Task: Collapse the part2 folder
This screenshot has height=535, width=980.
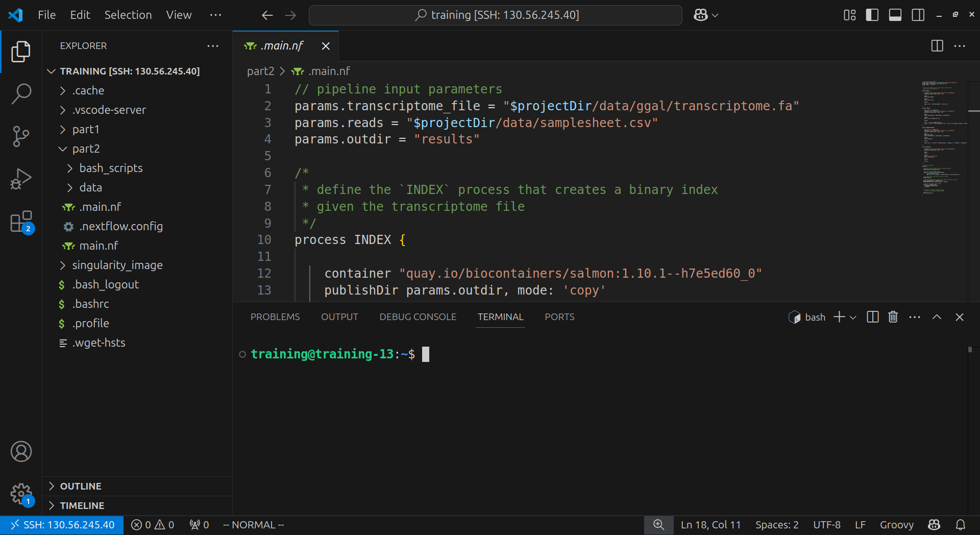Action: click(x=86, y=149)
